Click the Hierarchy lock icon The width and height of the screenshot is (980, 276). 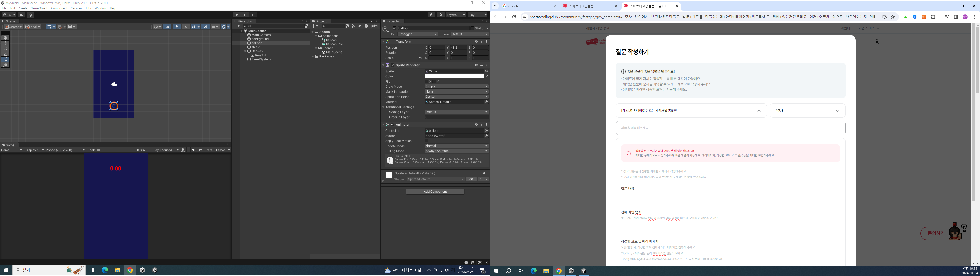(302, 21)
